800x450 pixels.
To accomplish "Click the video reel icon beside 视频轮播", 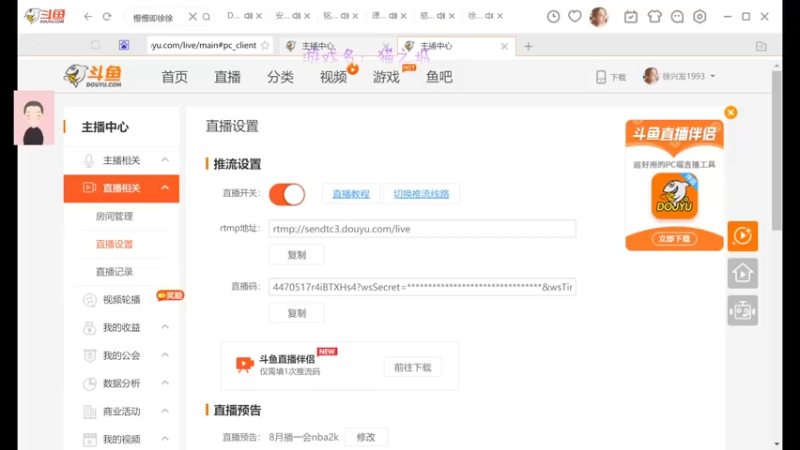I will point(89,300).
